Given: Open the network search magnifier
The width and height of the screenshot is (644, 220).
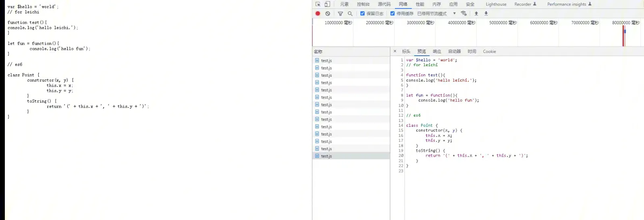Looking at the screenshot, I should [x=350, y=13].
